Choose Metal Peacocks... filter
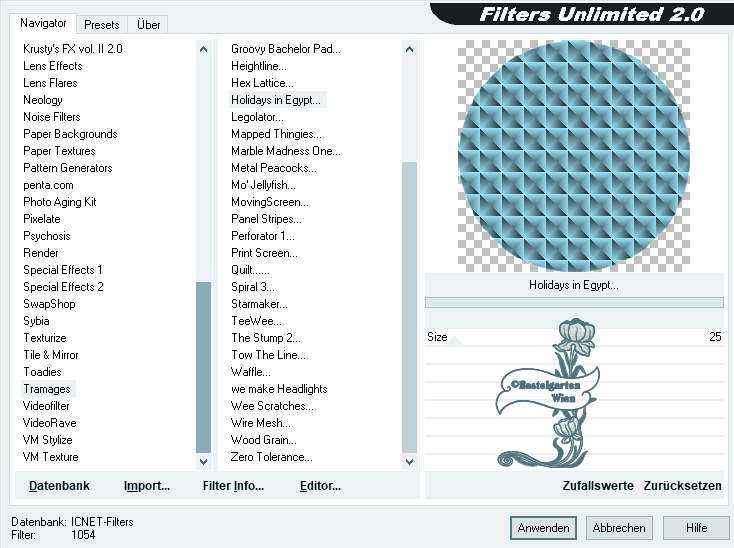 click(274, 168)
